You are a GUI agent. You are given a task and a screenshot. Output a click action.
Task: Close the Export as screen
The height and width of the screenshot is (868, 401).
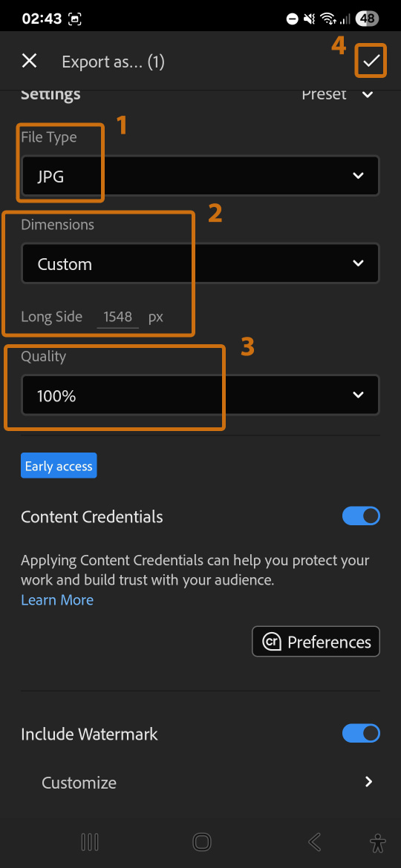tap(30, 61)
